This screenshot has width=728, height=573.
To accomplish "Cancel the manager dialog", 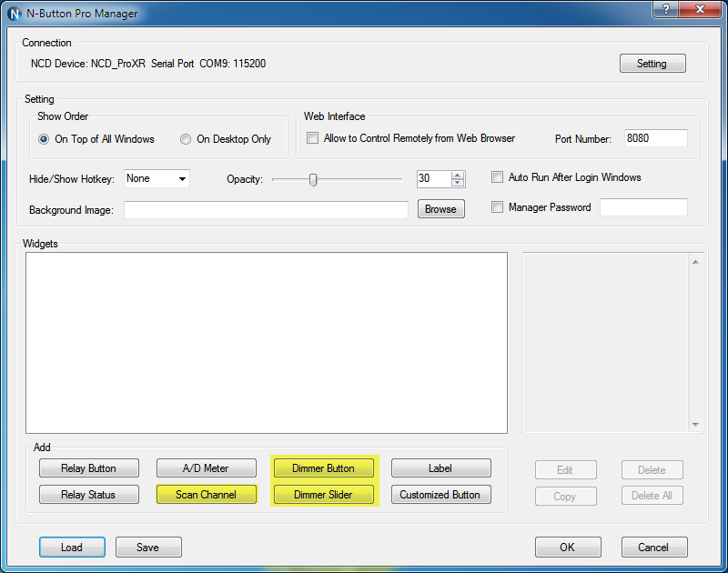I will coord(654,548).
